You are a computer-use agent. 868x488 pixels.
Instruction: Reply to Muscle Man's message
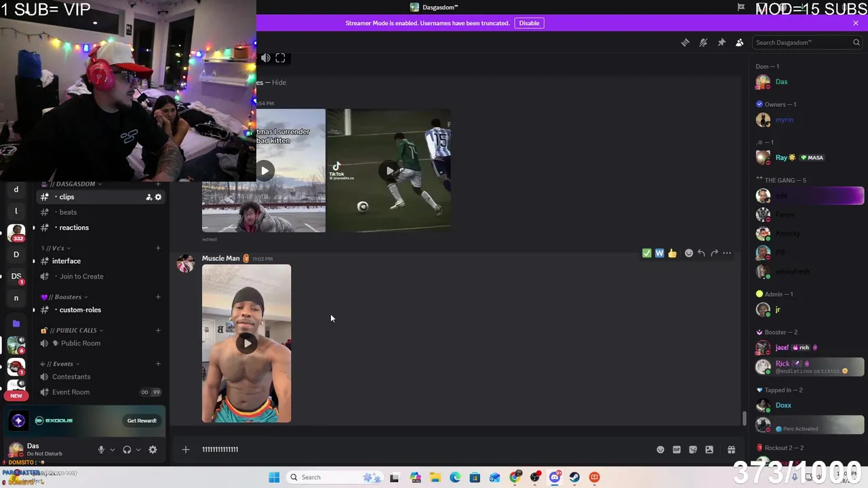pyautogui.click(x=701, y=253)
